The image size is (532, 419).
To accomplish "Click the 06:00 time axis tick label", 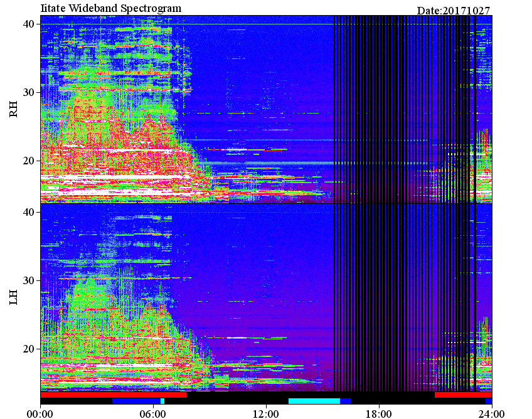I will pyautogui.click(x=153, y=414).
